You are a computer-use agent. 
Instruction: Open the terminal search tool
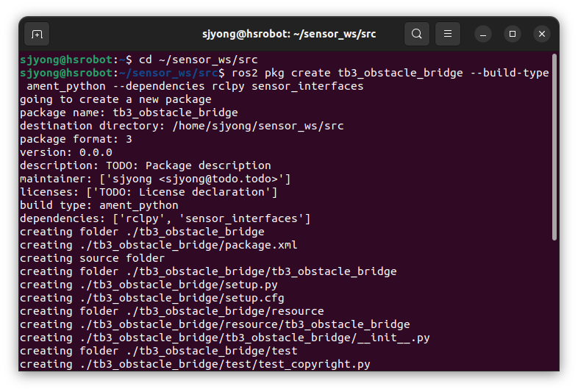point(416,34)
